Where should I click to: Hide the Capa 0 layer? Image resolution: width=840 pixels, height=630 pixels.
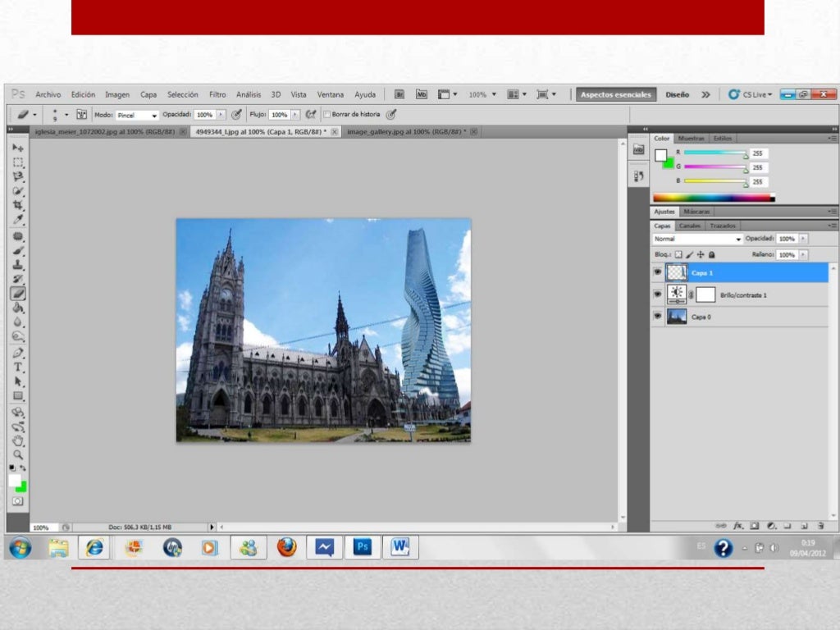(657, 317)
